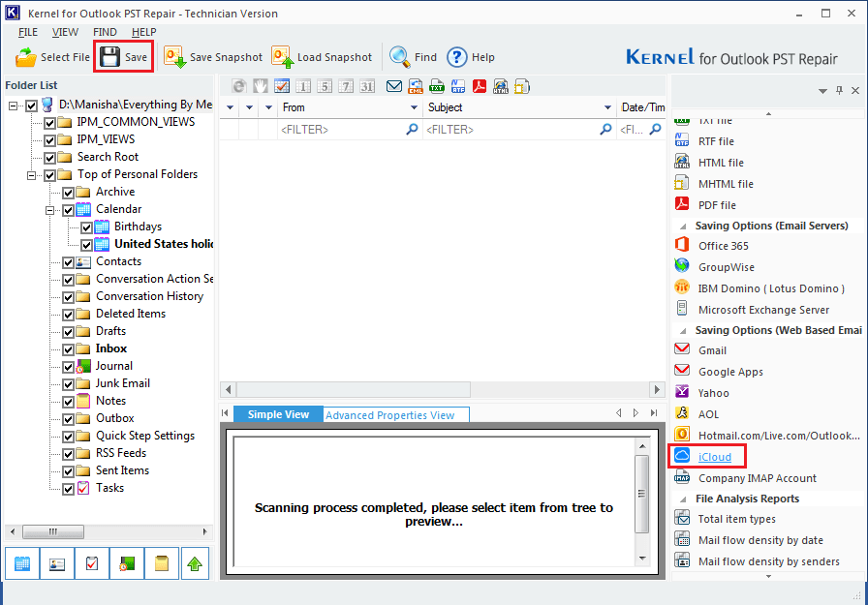868x605 pixels.
Task: Switch to the Simple View tab
Action: (278, 414)
